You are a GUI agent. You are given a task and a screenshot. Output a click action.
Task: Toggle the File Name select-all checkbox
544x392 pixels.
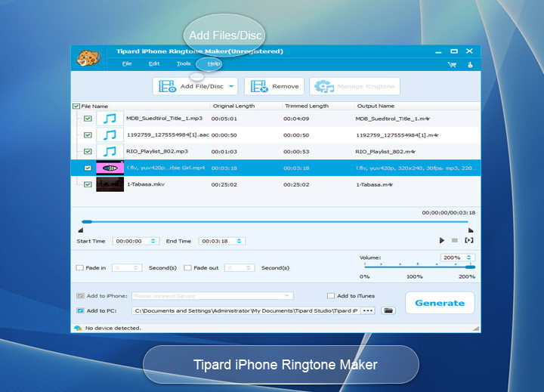76,106
